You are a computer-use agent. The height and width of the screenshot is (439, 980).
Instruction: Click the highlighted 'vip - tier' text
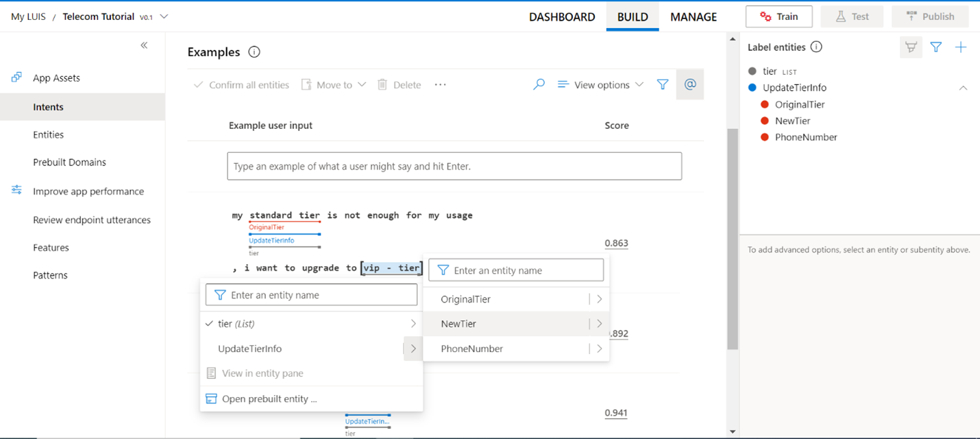tap(392, 268)
